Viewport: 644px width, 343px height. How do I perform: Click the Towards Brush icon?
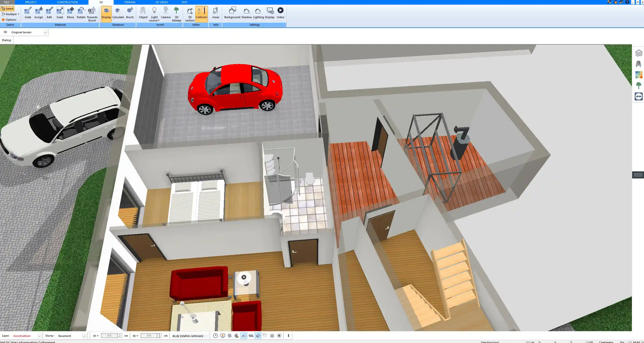92,14
